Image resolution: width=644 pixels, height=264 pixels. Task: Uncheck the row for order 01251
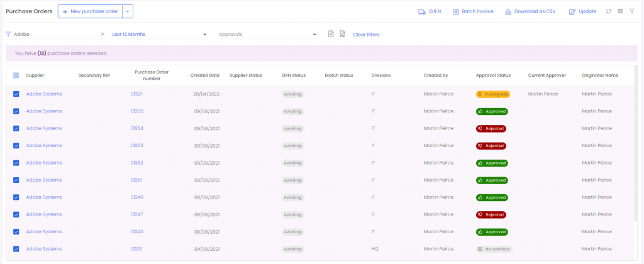(x=16, y=180)
